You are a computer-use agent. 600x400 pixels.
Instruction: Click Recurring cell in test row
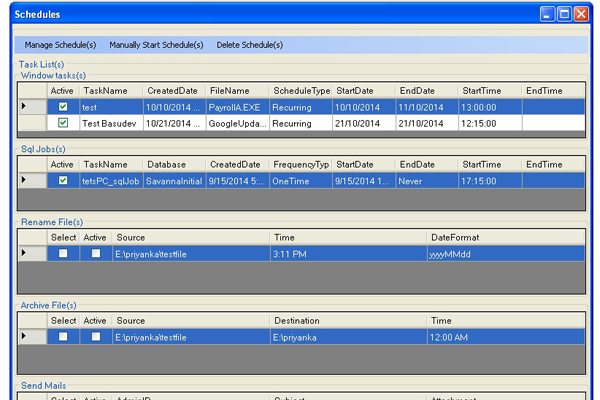[301, 107]
